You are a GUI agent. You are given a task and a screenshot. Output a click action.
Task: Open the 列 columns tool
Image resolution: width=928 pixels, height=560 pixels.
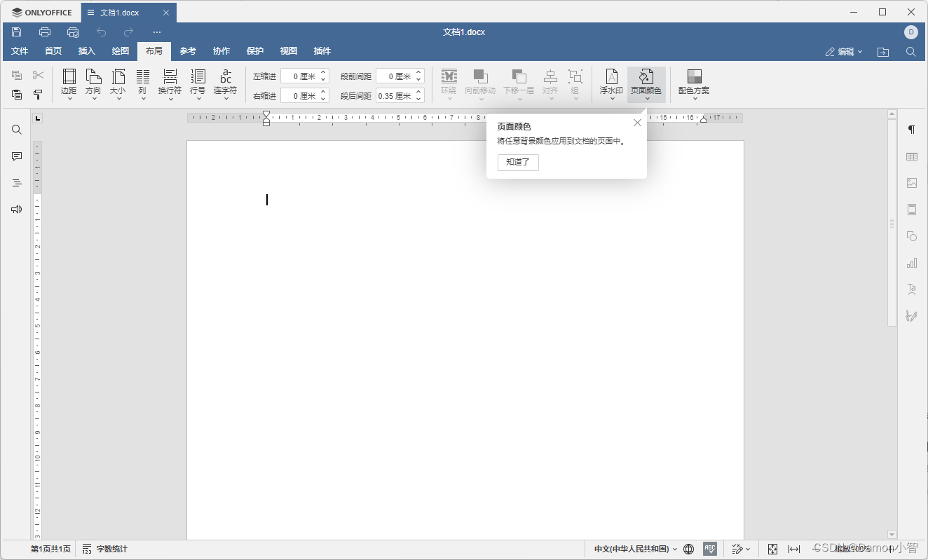coord(142,85)
